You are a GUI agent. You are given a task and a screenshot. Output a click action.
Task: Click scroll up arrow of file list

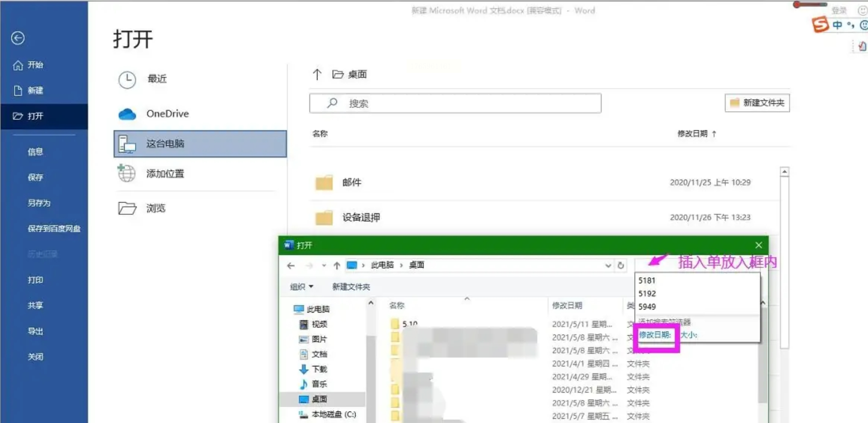(x=784, y=172)
